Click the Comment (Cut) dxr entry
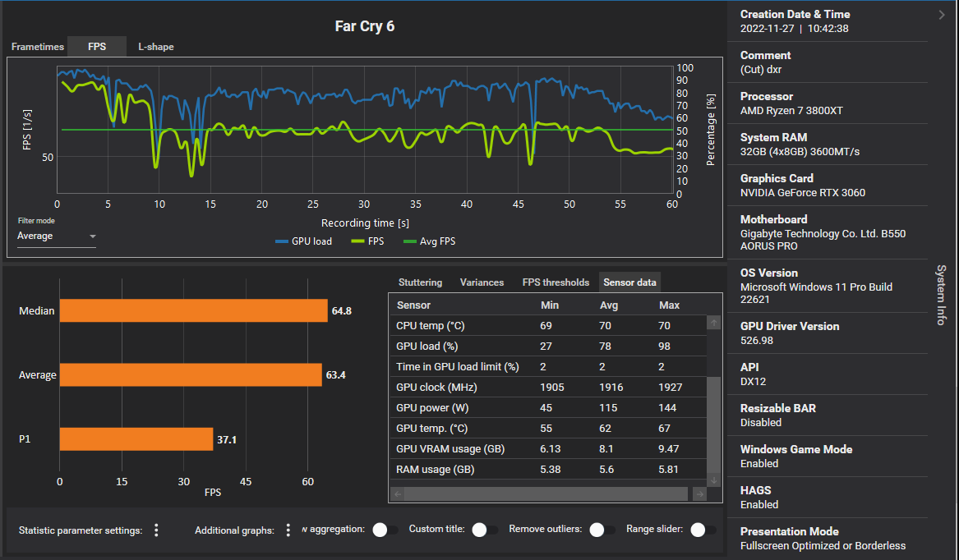 (827, 62)
